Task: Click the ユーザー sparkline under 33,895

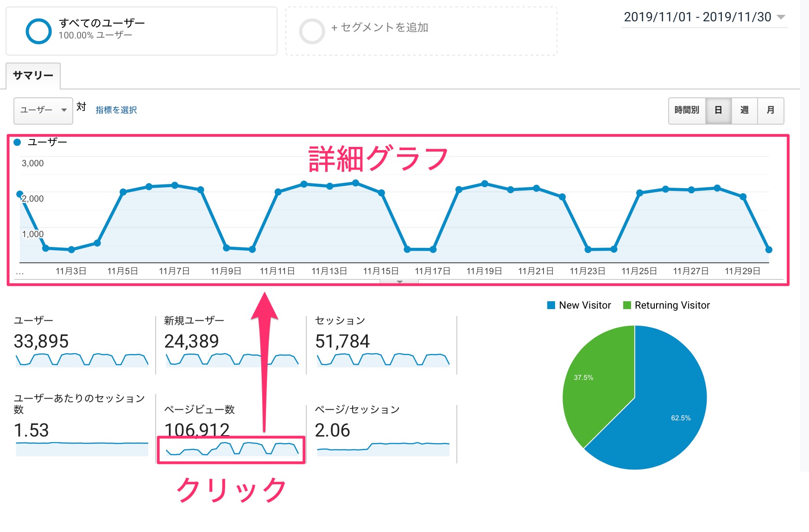Action: pyautogui.click(x=82, y=360)
